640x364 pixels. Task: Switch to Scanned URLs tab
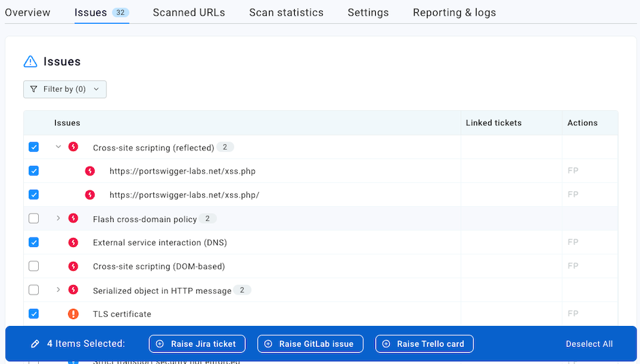189,12
